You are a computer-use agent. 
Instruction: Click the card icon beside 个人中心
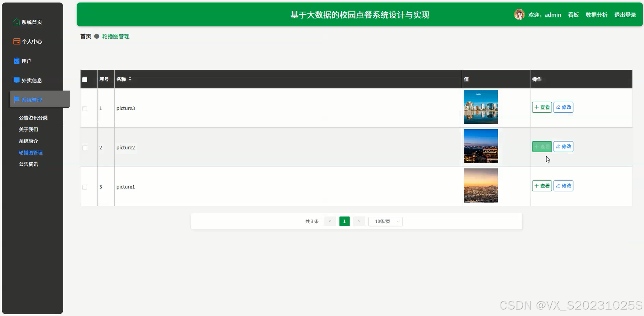coord(17,42)
